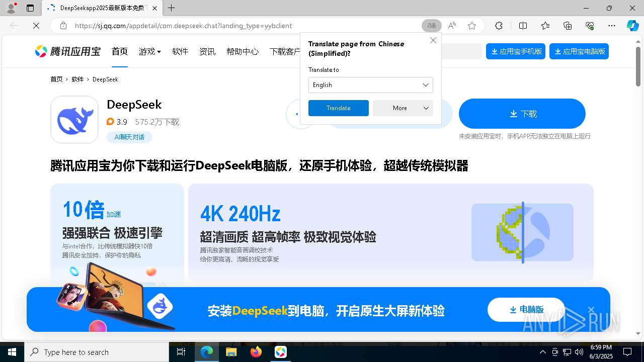The width and height of the screenshot is (644, 362).
Task: Click the taskbar search box
Action: (x=97, y=352)
